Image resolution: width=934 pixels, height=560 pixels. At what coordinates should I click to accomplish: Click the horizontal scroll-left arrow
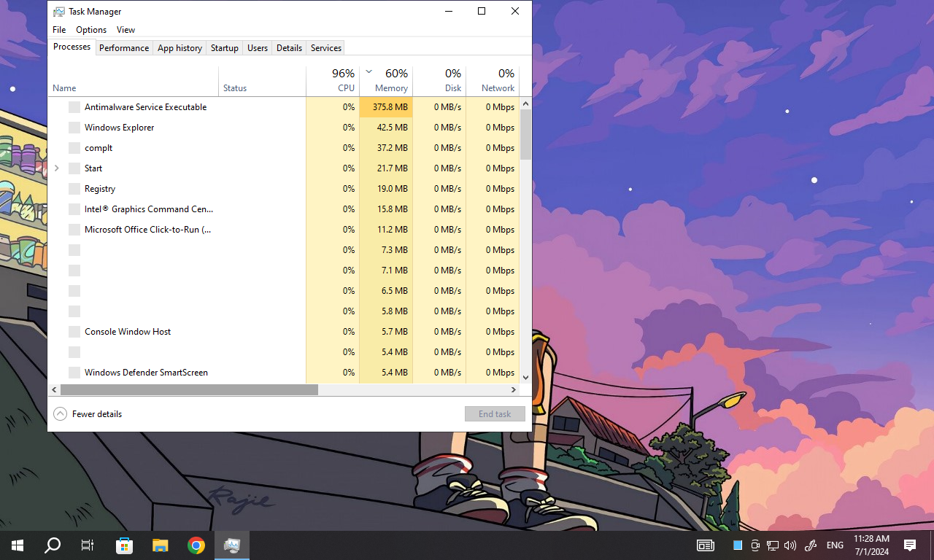click(54, 390)
